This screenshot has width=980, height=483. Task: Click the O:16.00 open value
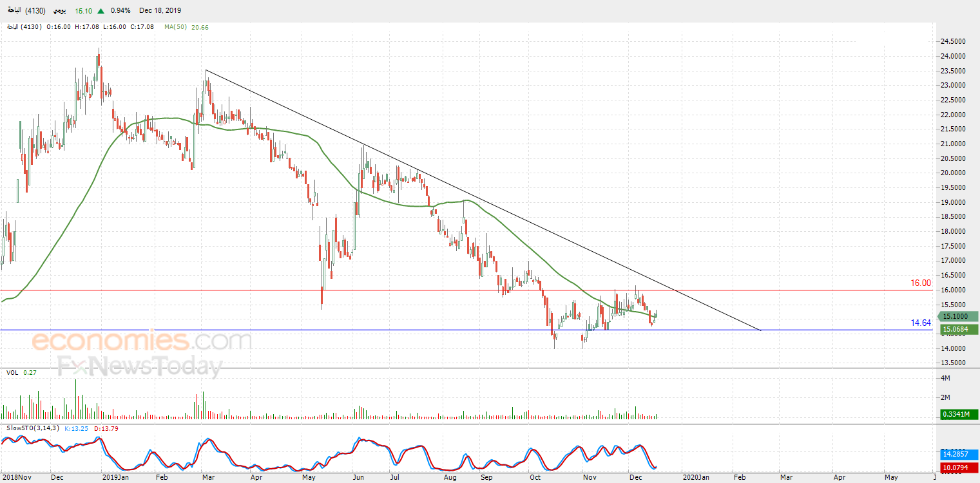click(x=59, y=27)
